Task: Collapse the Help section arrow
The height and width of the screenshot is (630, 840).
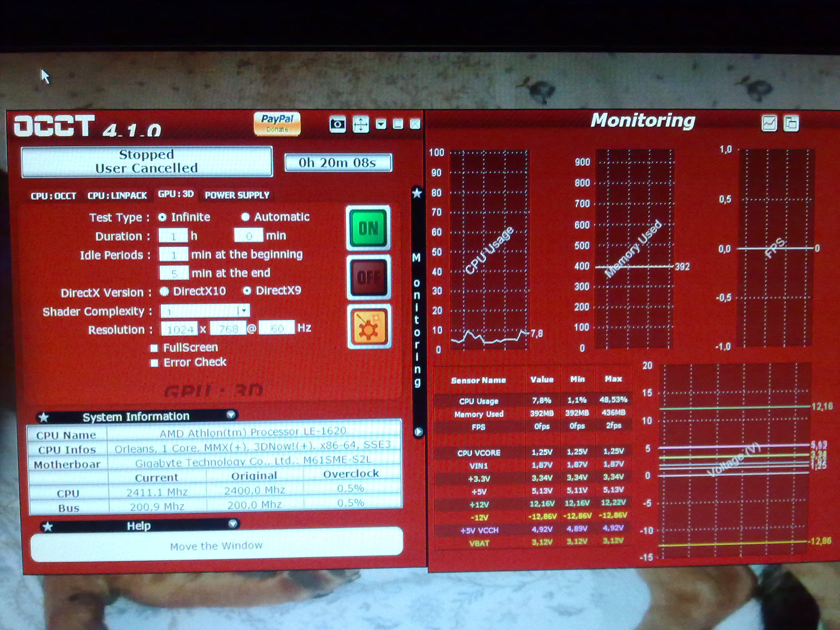Action: [x=233, y=524]
